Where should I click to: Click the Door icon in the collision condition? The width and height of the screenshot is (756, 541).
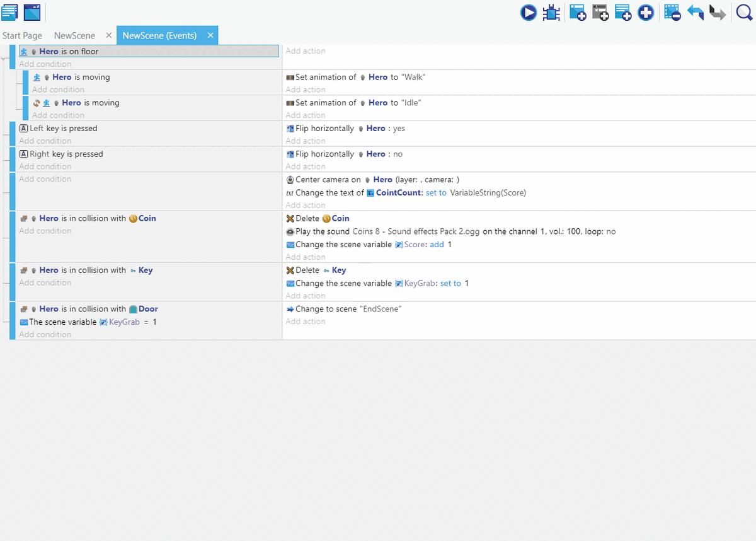click(x=133, y=309)
